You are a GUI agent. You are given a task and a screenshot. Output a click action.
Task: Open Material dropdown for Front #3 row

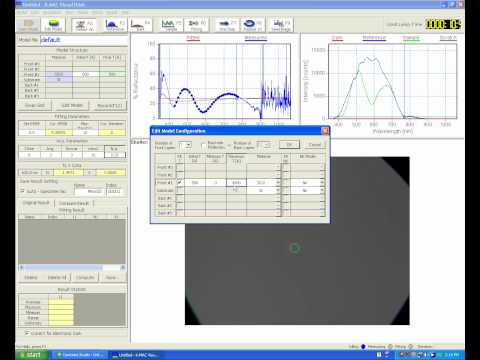click(278, 182)
